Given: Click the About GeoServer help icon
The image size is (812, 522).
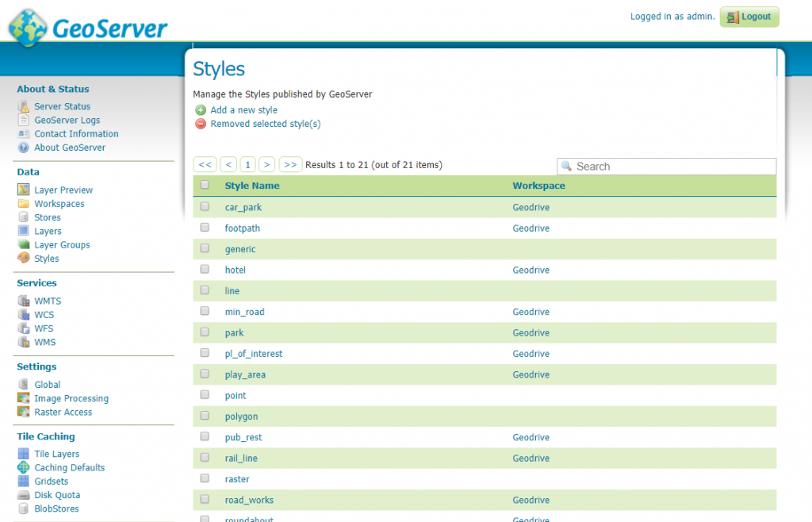Looking at the screenshot, I should click(x=23, y=148).
